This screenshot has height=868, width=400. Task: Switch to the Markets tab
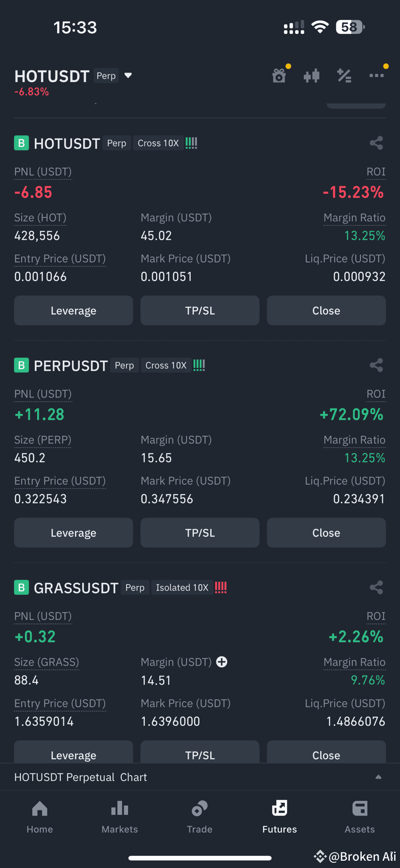pos(120,817)
